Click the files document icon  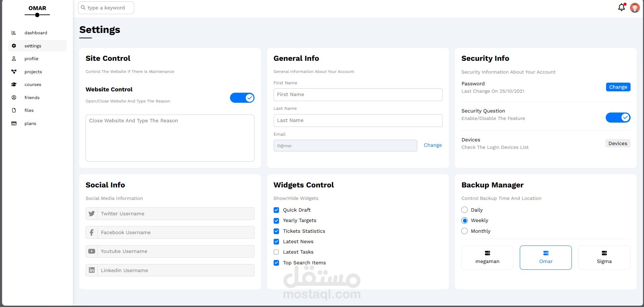point(14,110)
